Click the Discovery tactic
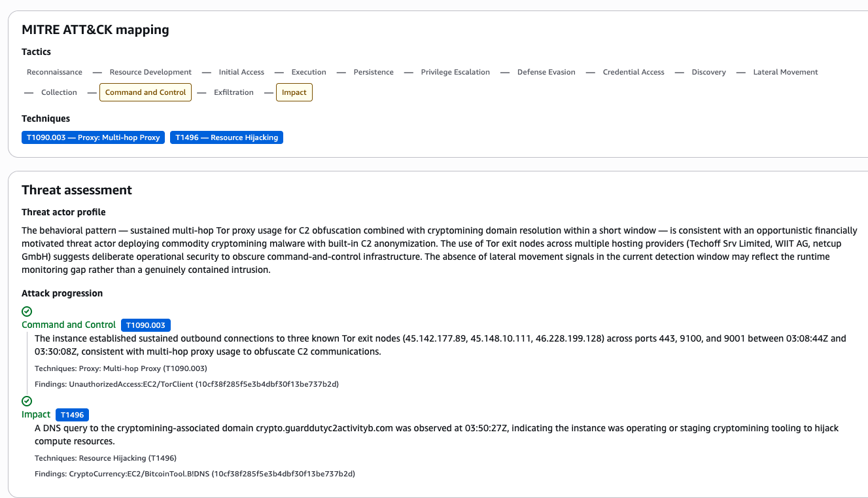 (x=708, y=72)
